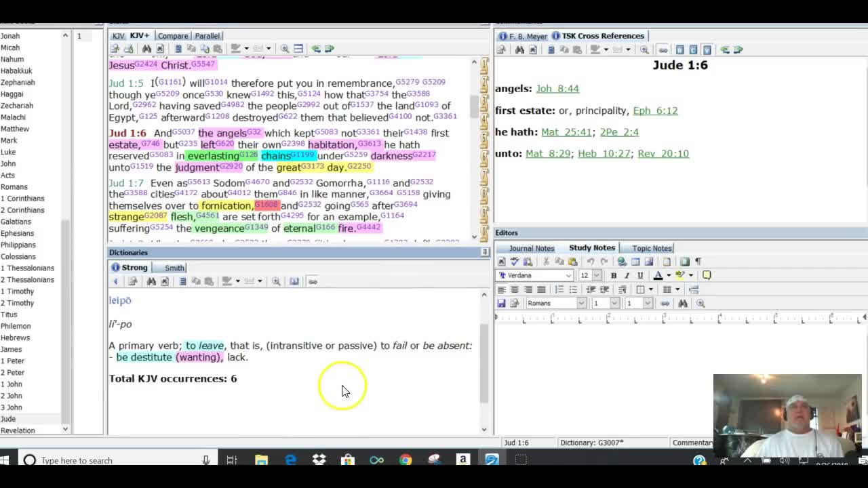This screenshot has height=488, width=868.
Task: Click the binoculars search in Dictionaries toolbar
Action: 151,281
